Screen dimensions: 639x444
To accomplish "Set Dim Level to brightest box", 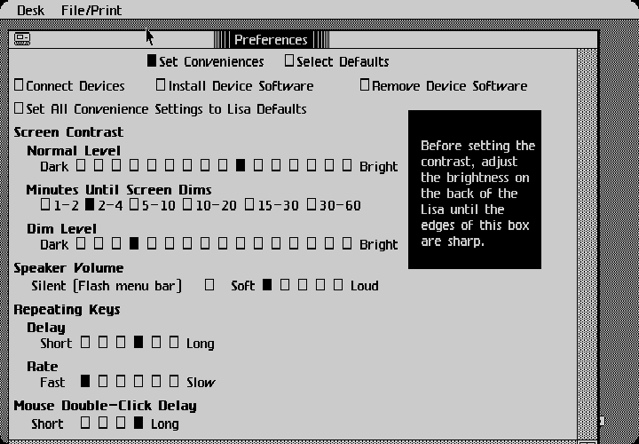I will (347, 243).
